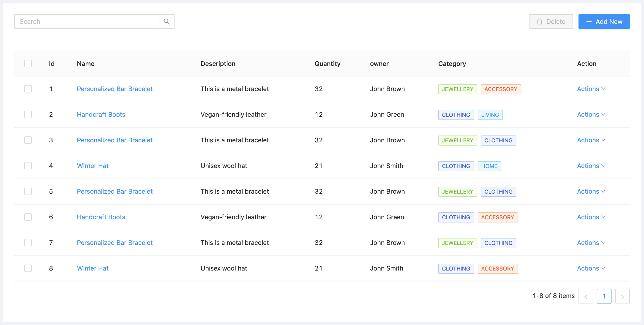Click ACCESSORY tag in row 8

pos(497,269)
